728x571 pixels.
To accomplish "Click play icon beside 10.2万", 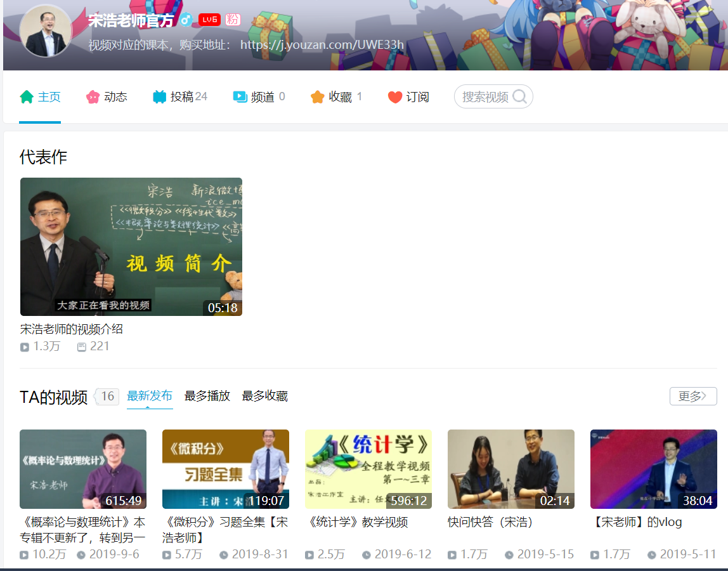I will [24, 555].
